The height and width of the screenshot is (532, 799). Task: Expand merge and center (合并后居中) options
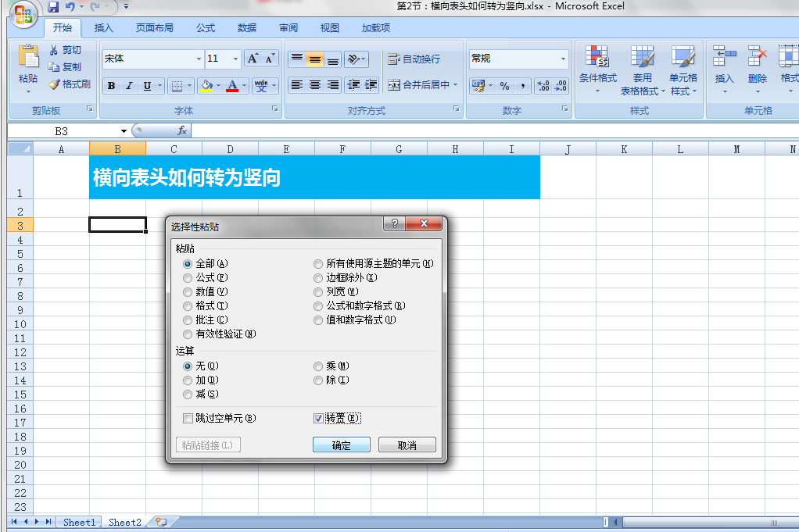[x=456, y=84]
